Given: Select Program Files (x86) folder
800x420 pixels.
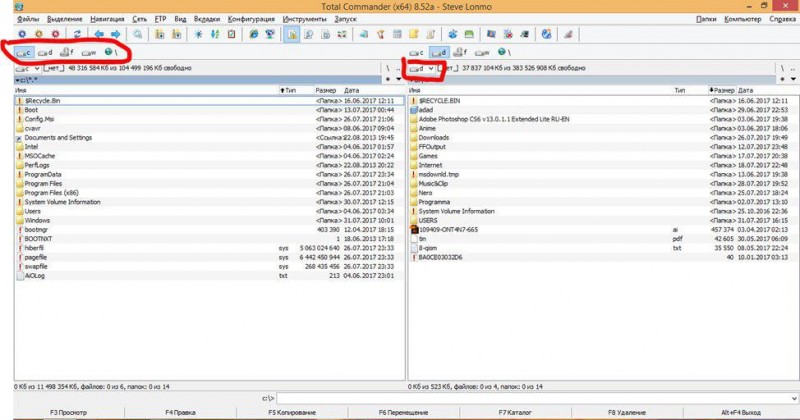Looking at the screenshot, I should coord(209,193).
